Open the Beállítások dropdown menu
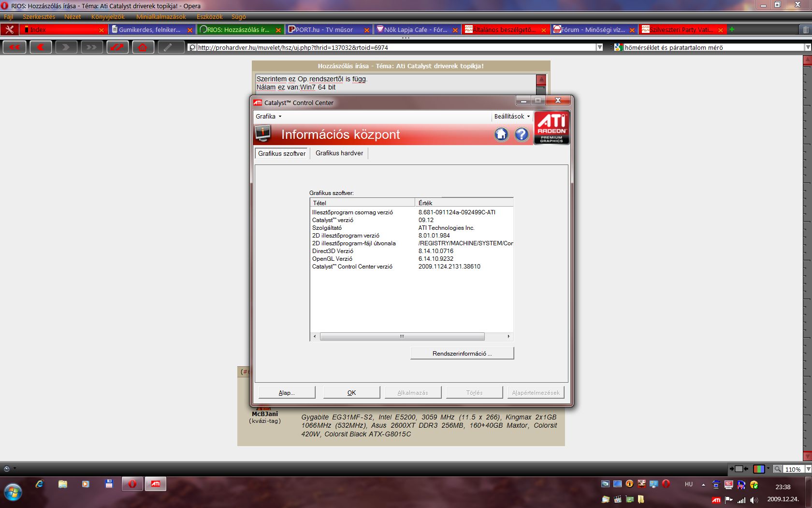This screenshot has width=812, height=508. pyautogui.click(x=512, y=116)
